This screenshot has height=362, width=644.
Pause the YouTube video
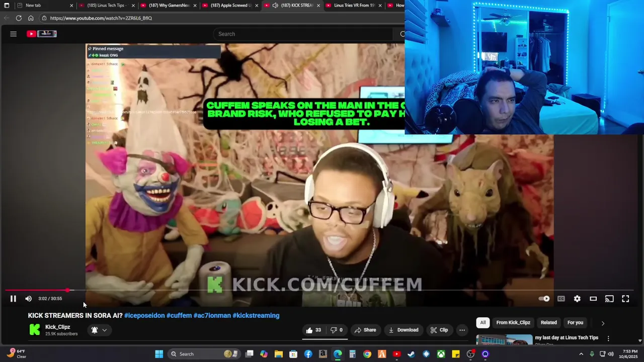coord(13,299)
